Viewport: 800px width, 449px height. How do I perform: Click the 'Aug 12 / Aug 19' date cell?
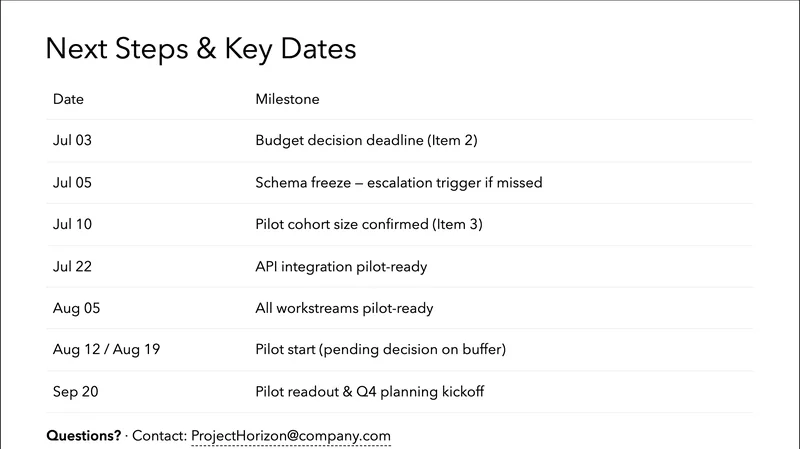(106, 350)
